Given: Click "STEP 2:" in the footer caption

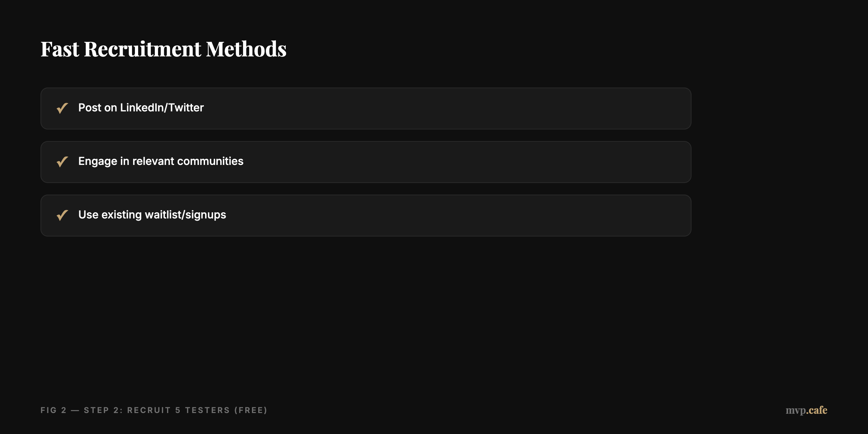Looking at the screenshot, I should click(x=103, y=410).
